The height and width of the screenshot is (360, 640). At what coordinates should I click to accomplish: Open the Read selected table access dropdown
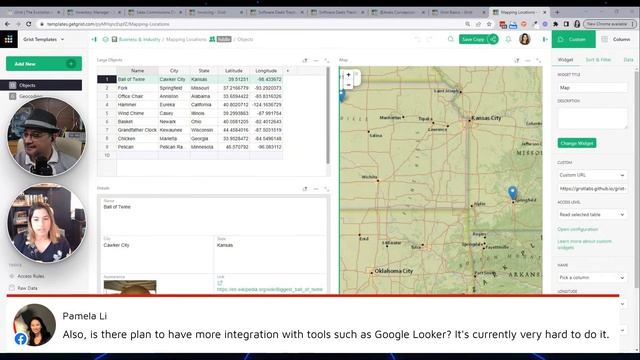coord(592,215)
